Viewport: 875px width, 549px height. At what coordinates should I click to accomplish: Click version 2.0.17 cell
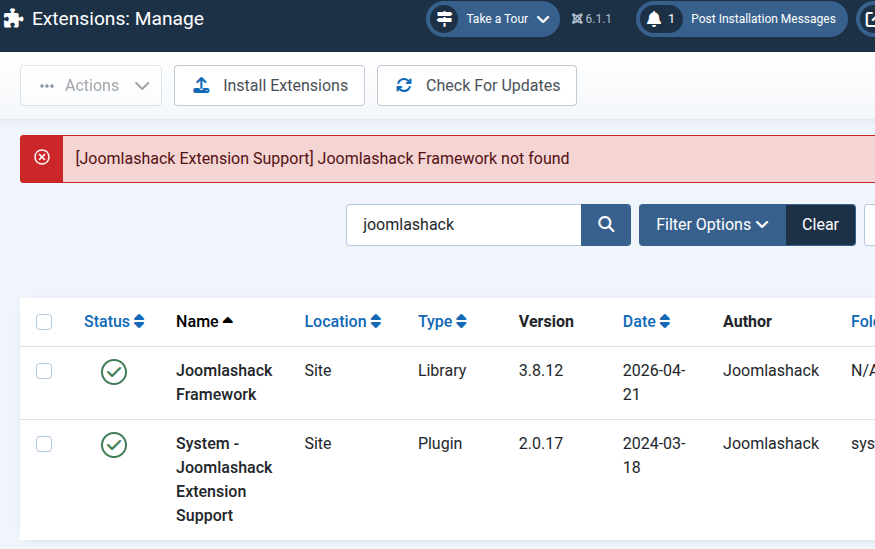pyautogui.click(x=541, y=444)
